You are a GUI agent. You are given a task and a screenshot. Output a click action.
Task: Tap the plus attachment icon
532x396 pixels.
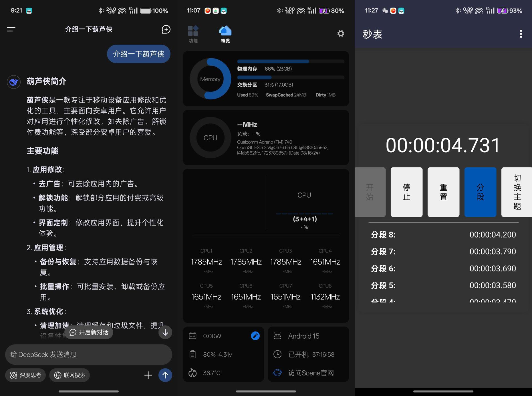pos(148,375)
